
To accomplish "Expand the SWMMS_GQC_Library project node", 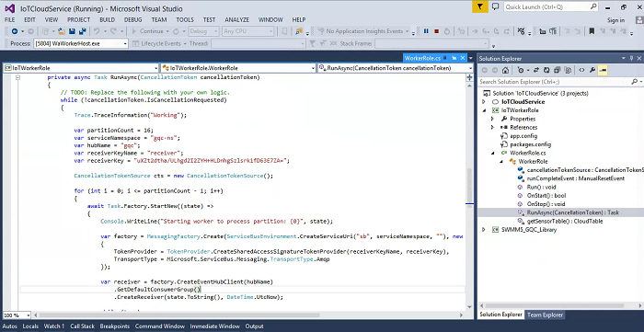I will coord(483,230).
